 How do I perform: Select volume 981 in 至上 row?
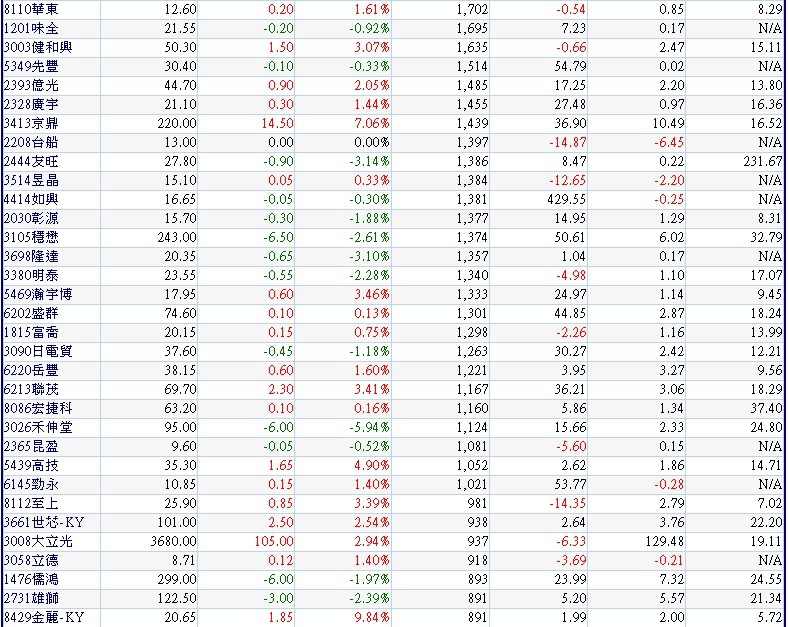tap(478, 504)
